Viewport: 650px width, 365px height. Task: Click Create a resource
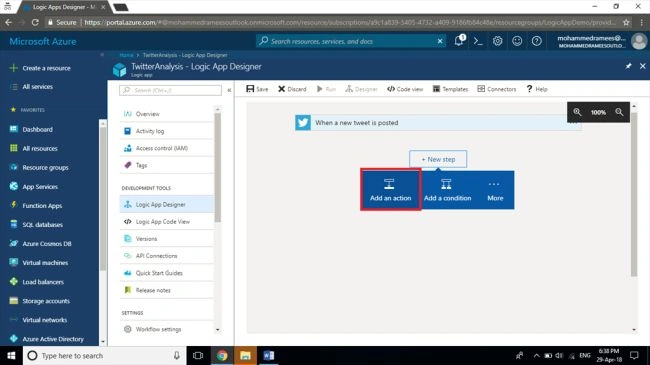[x=41, y=68]
